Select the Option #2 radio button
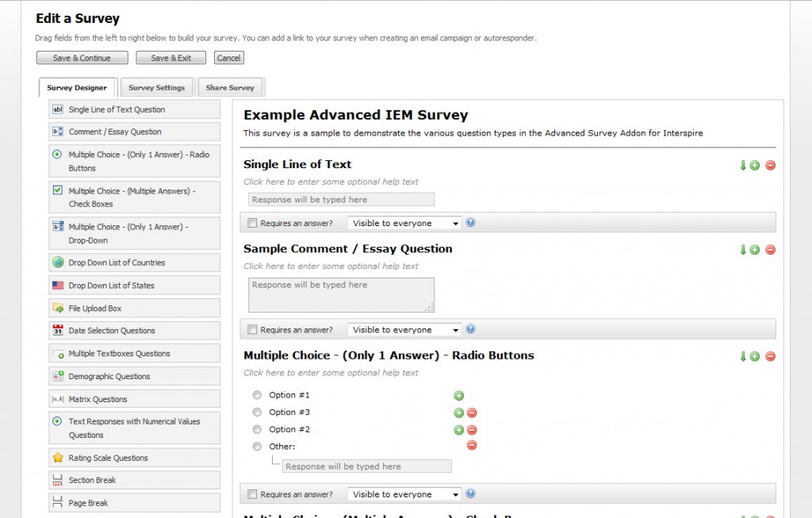Image resolution: width=812 pixels, height=518 pixels. coord(257,429)
